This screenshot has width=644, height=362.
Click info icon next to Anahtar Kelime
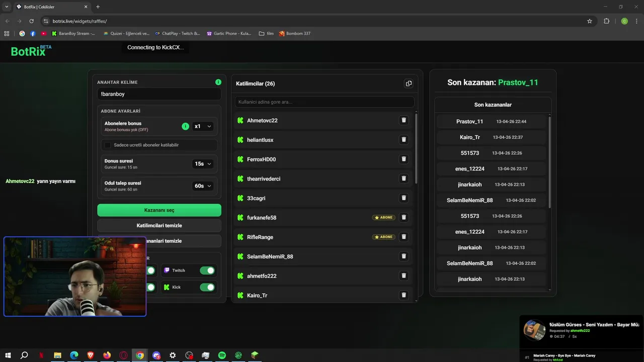click(x=218, y=82)
